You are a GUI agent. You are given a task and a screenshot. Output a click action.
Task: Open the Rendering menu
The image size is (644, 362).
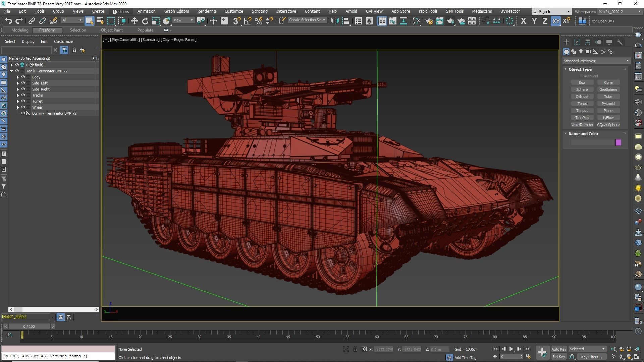[x=206, y=11]
